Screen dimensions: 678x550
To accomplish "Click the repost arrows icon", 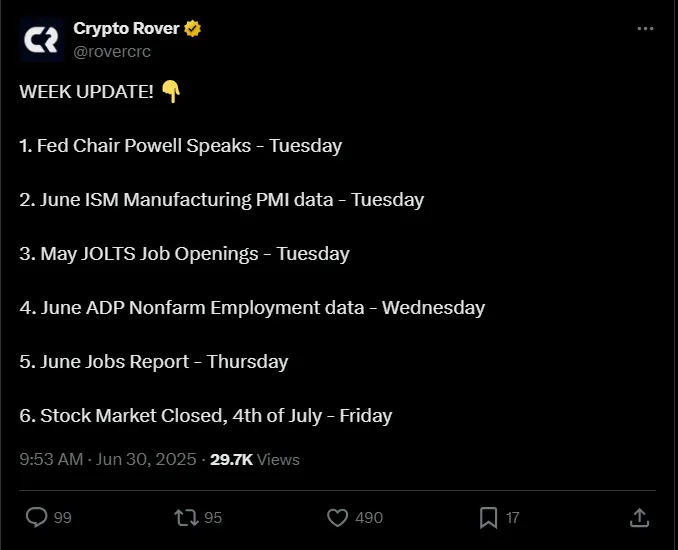I will coord(186,517).
